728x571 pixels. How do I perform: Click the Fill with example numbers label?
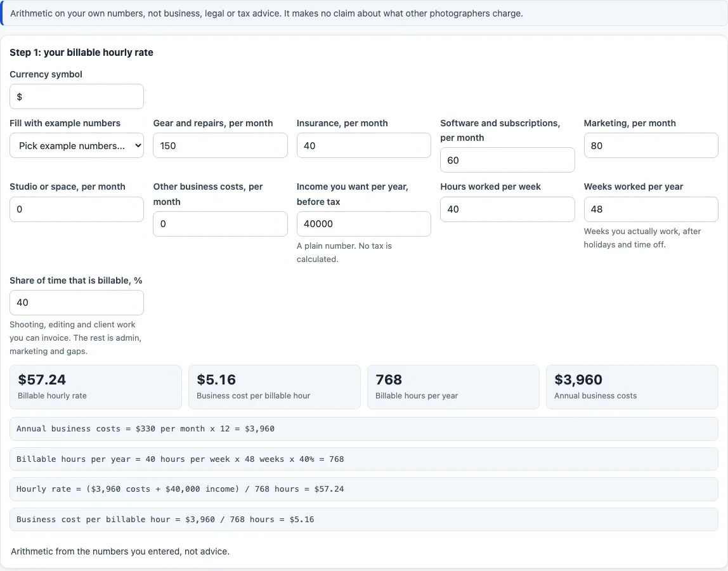[x=65, y=123]
